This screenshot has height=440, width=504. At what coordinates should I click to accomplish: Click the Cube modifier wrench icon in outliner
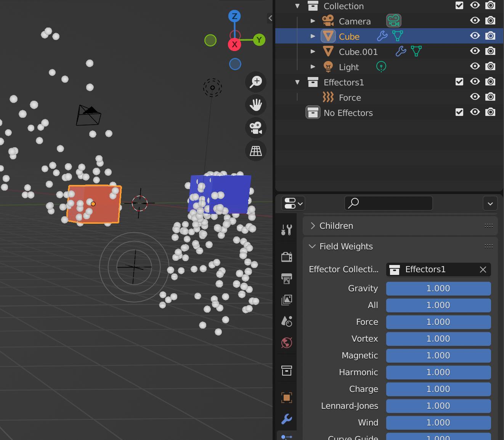pyautogui.click(x=382, y=36)
